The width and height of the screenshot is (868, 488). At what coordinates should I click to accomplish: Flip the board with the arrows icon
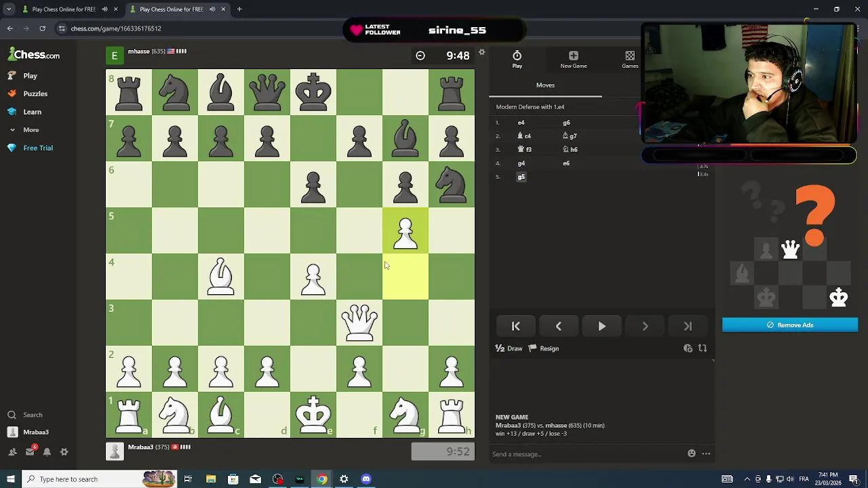[x=703, y=348]
